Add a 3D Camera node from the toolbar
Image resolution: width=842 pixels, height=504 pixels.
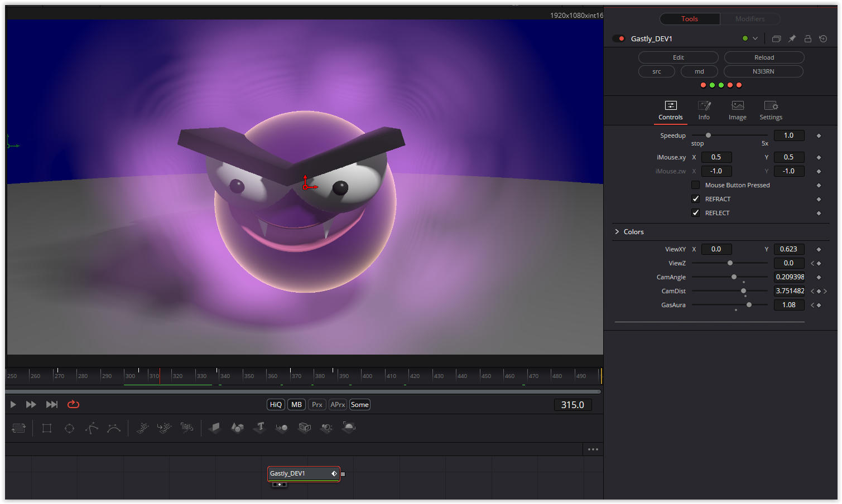tap(305, 428)
